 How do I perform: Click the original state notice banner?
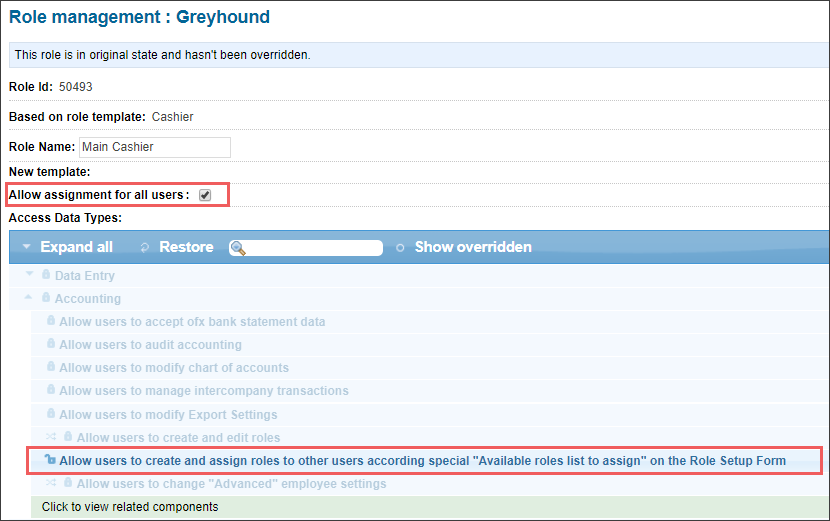tap(419, 55)
